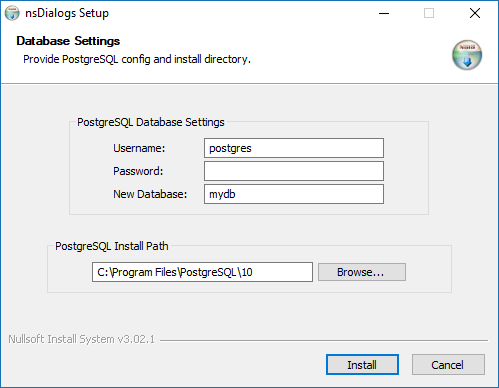This screenshot has height=388, width=499.
Task: Close the setup window with X
Action: coord(475,13)
